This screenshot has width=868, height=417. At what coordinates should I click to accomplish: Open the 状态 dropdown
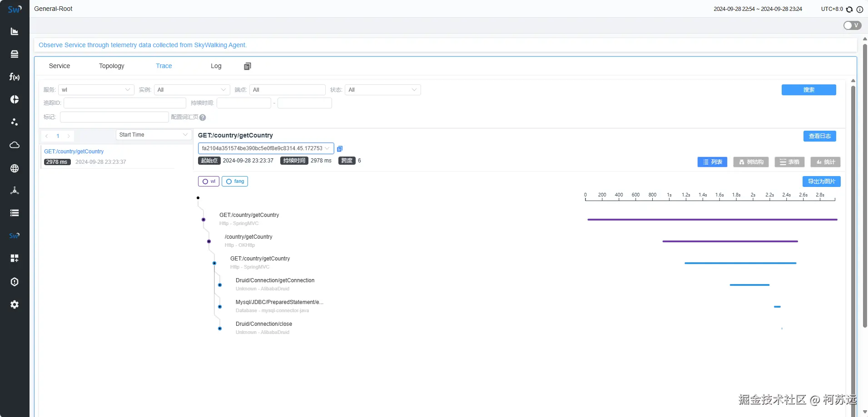tap(383, 90)
